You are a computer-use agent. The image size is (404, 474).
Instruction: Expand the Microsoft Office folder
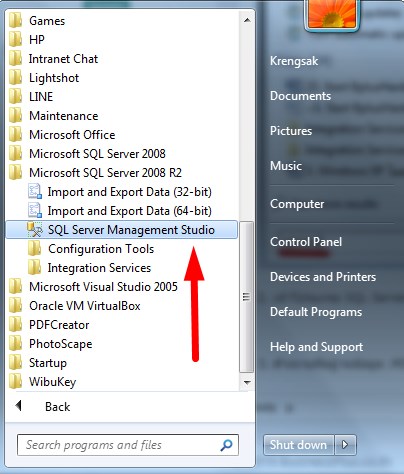point(72,135)
